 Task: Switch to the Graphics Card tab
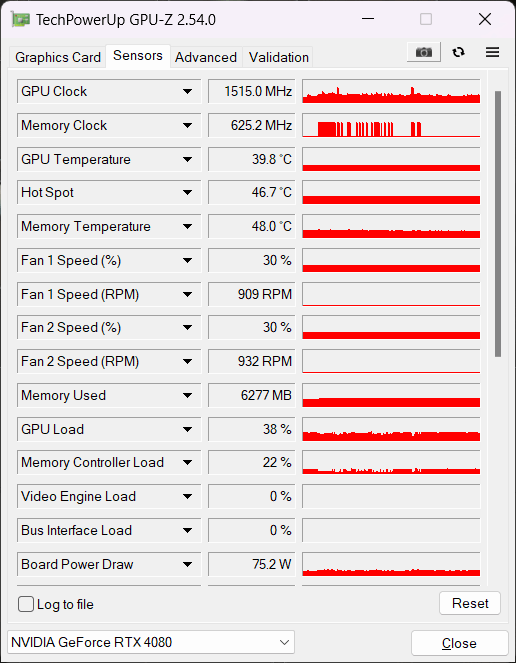tap(58, 57)
